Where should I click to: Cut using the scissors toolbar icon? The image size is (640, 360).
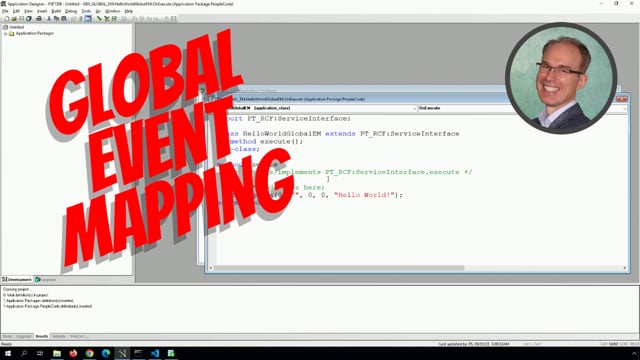coord(49,18)
